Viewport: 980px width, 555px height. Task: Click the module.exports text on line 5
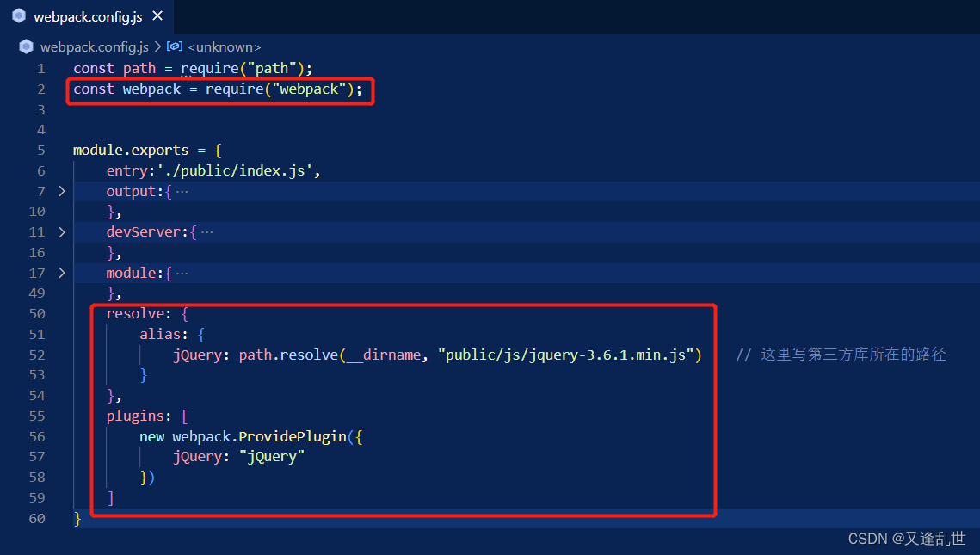(x=130, y=149)
